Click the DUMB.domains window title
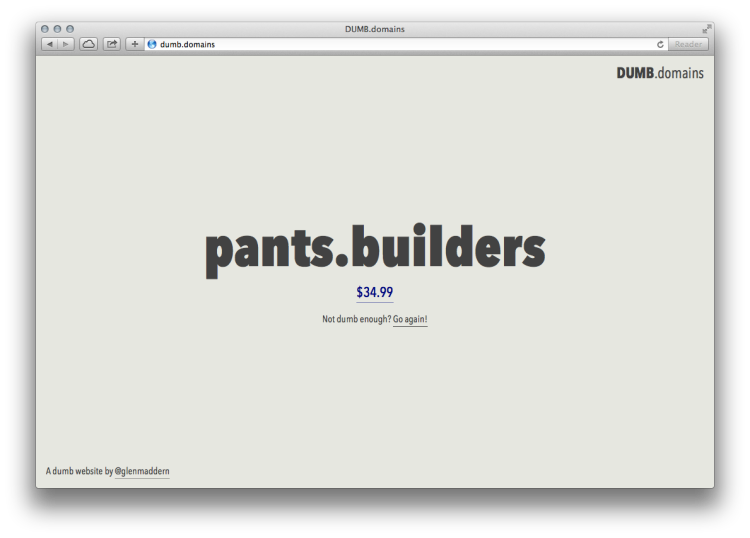Viewport: 750px width, 538px height. [x=375, y=29]
